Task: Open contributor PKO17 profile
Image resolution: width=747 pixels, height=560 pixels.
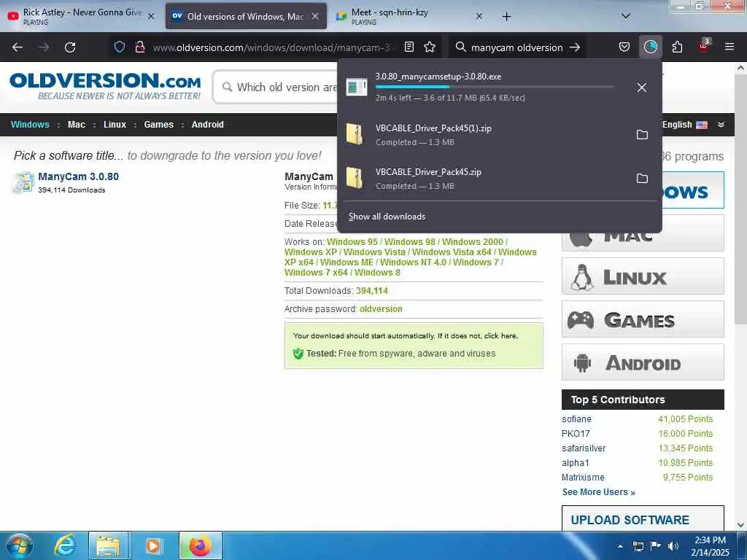Action: (576, 434)
